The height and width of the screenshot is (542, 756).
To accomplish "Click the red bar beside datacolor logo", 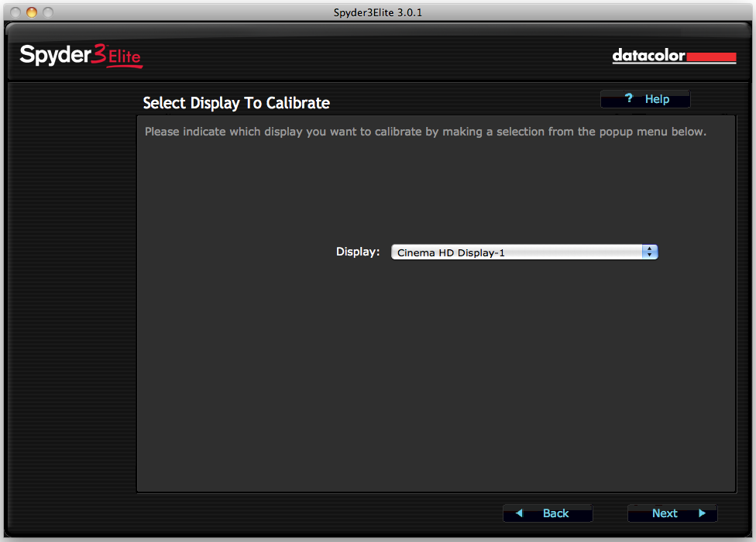I will pos(711,57).
